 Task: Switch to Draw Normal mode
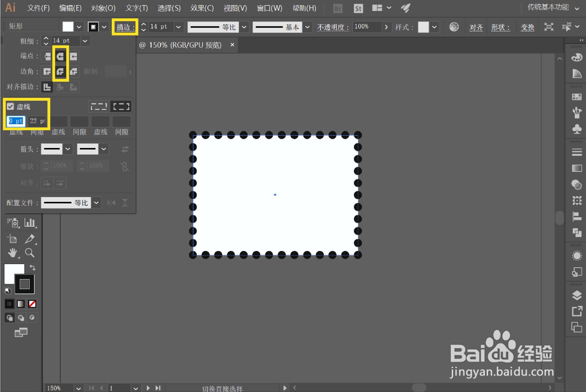[x=10, y=318]
